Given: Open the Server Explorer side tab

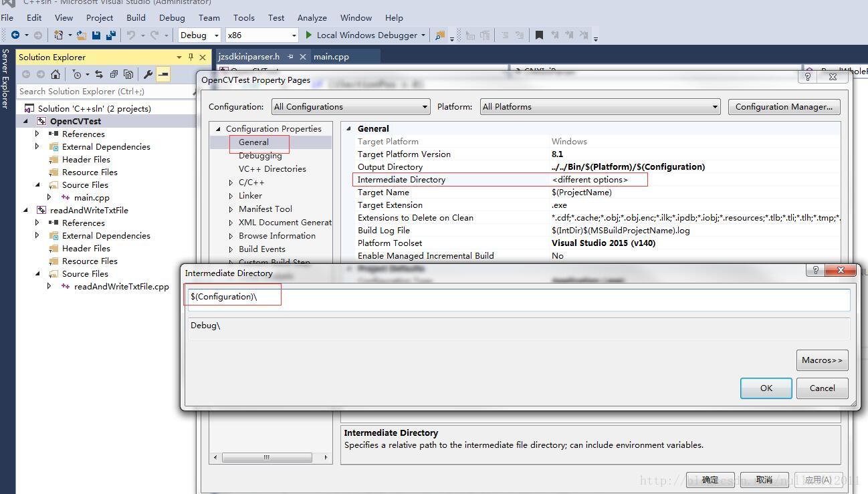Looking at the screenshot, I should pyautogui.click(x=5, y=79).
